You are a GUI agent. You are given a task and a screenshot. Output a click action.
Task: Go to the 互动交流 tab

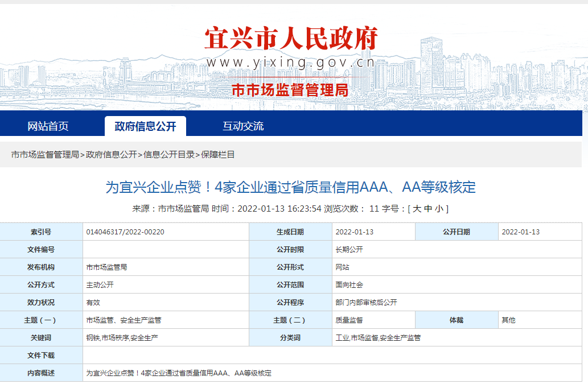pyautogui.click(x=243, y=126)
